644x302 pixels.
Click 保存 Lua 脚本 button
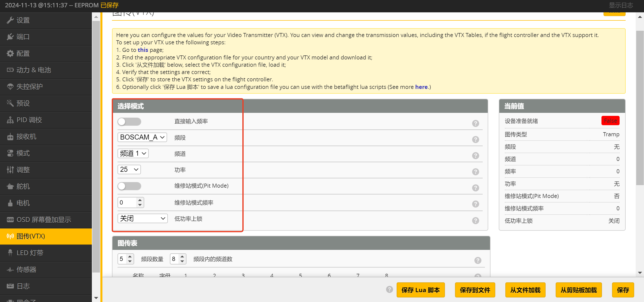click(421, 290)
